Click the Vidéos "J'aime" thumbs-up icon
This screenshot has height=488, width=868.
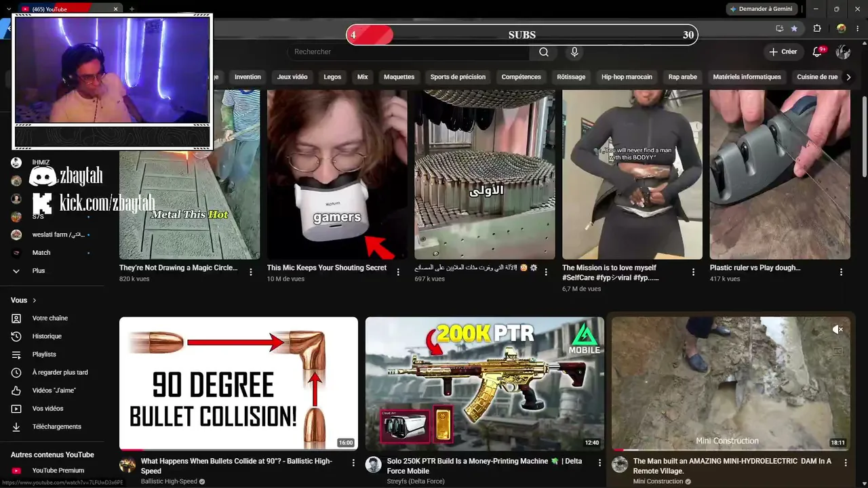tap(16, 390)
